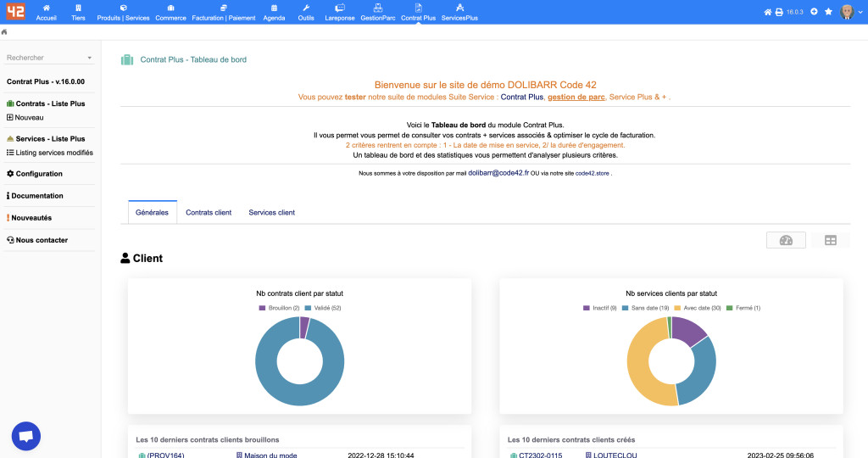Toggle Validé (52) legend swatch
This screenshot has width=868, height=458.
click(x=308, y=308)
